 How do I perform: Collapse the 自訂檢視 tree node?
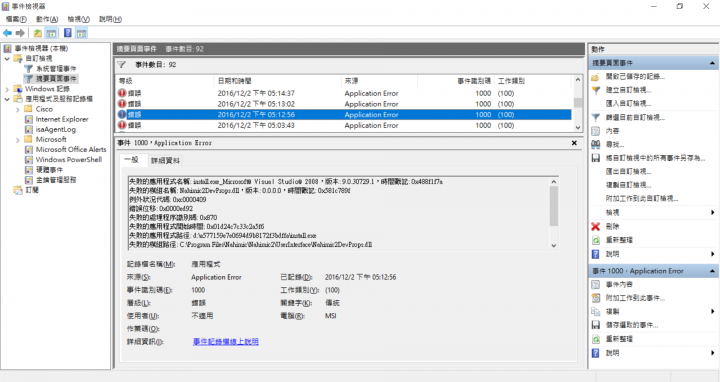[x=7, y=59]
